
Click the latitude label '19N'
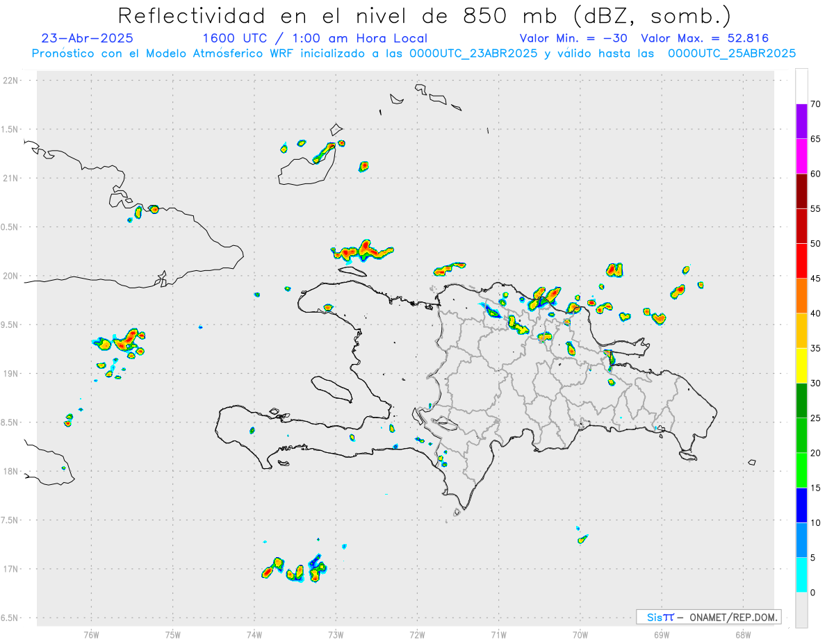click(x=11, y=374)
